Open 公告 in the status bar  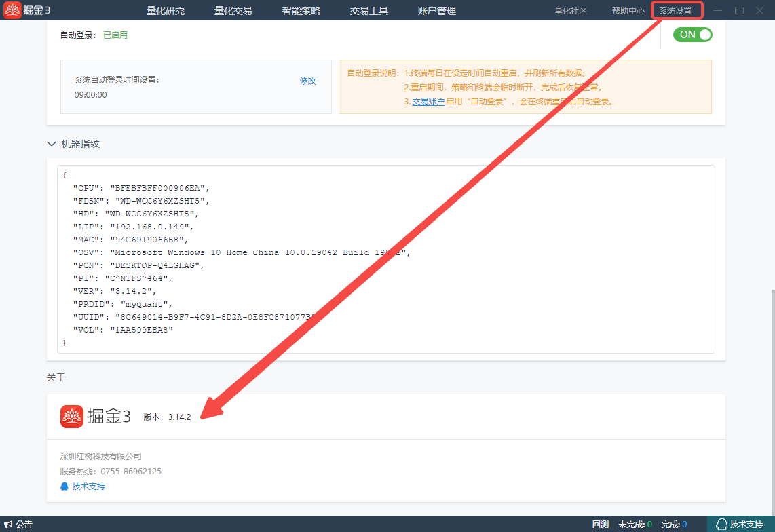24,524
